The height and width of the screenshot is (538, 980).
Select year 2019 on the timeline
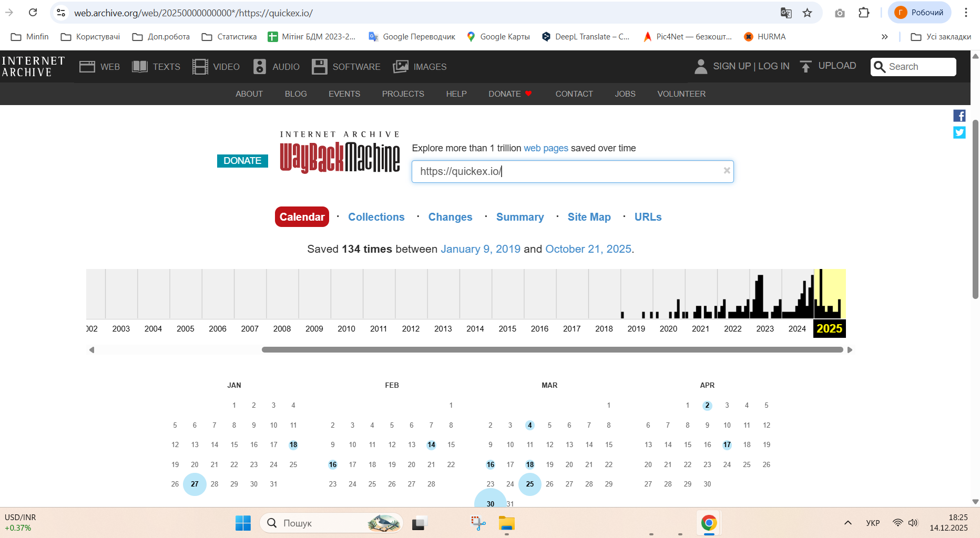tap(636, 329)
